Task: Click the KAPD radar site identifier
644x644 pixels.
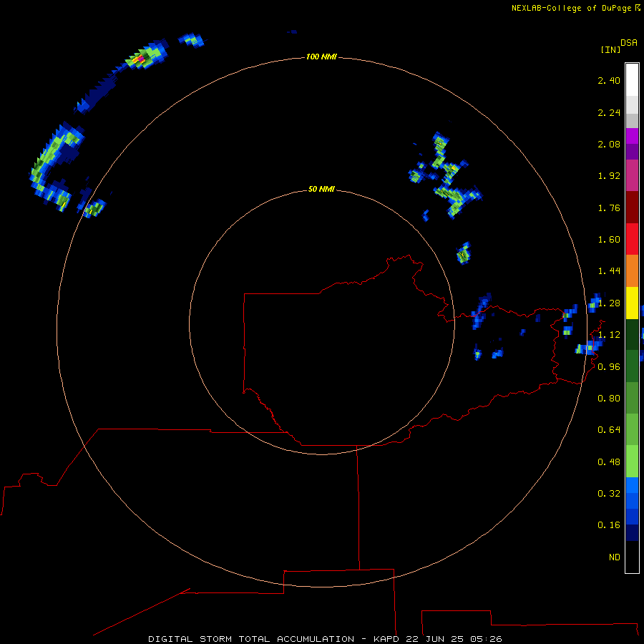Action: [x=386, y=639]
